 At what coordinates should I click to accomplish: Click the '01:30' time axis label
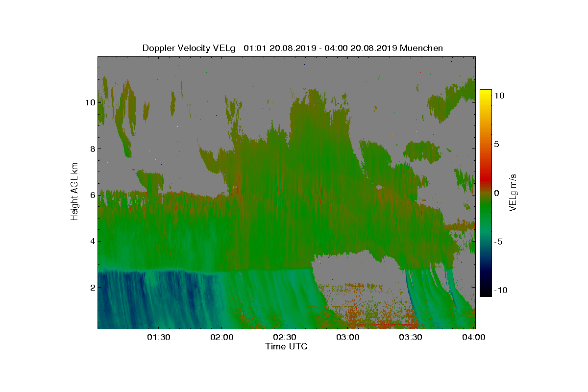[x=159, y=337]
